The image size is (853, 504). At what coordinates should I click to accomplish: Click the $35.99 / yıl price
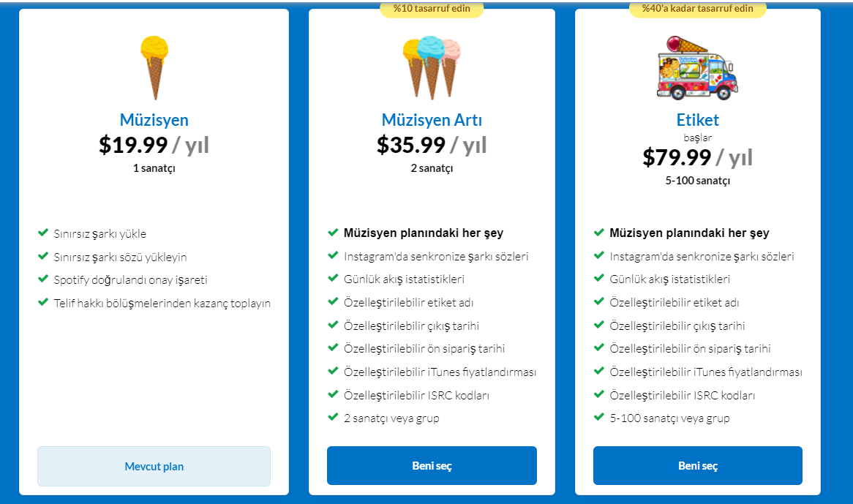(432, 145)
